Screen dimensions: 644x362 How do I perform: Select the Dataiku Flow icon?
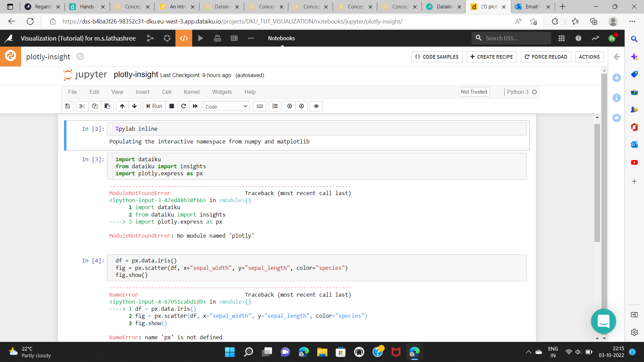(x=150, y=38)
